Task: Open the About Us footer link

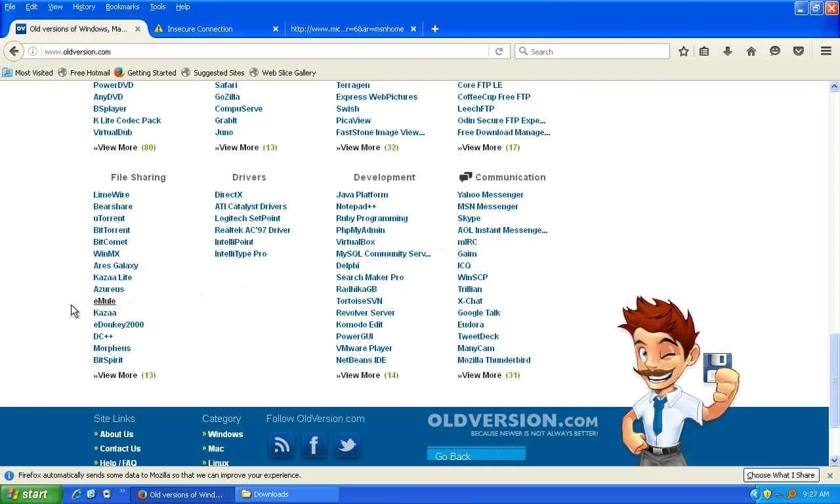Action: point(116,434)
